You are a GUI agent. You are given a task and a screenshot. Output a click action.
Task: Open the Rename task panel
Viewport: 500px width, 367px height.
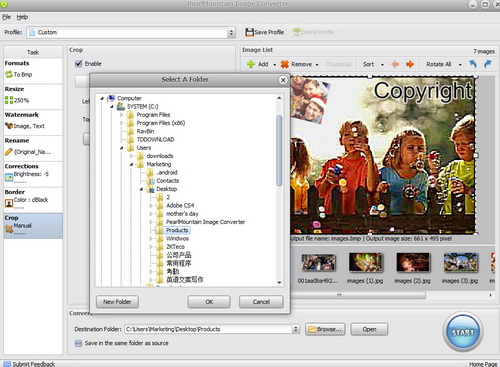coord(33,148)
